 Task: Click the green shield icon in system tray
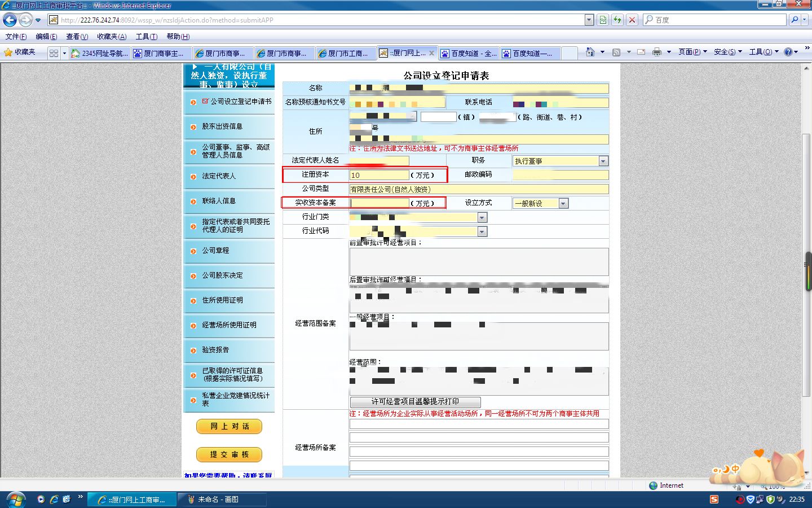tap(770, 499)
